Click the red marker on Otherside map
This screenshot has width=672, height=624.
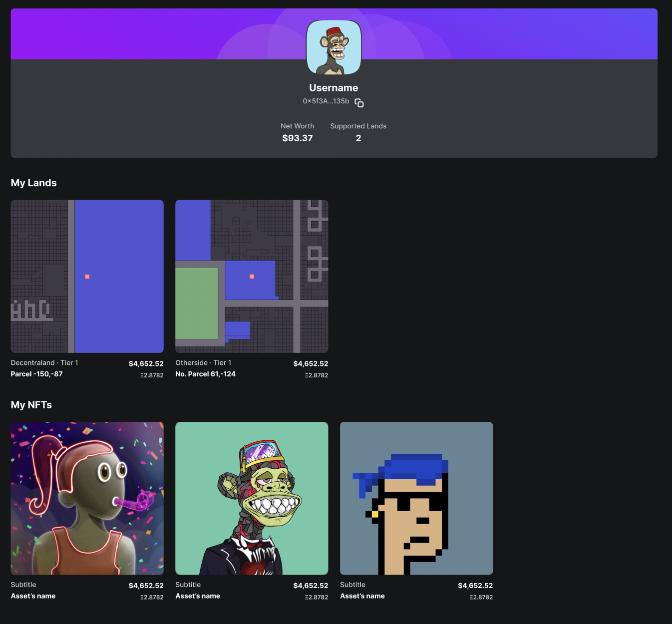pos(252,277)
